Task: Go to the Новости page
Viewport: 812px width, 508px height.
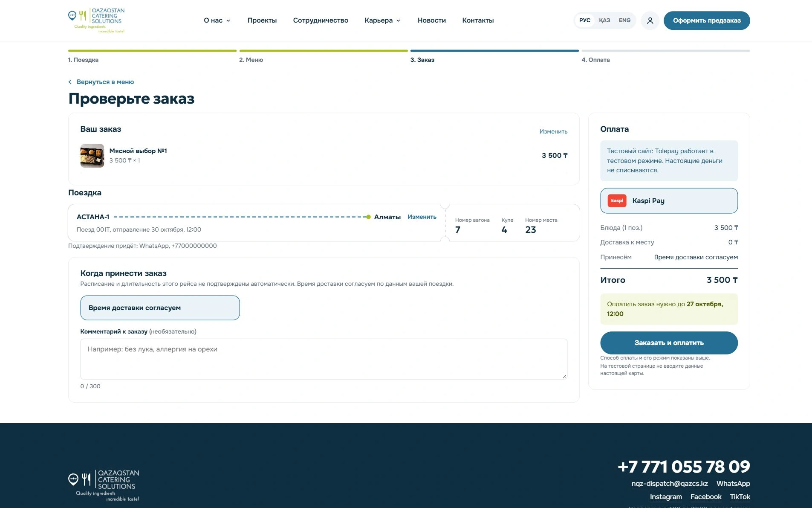Action: [432, 20]
